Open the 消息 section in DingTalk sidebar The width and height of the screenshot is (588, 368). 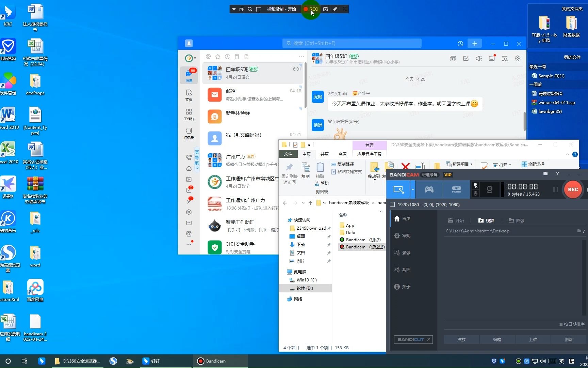tap(189, 76)
